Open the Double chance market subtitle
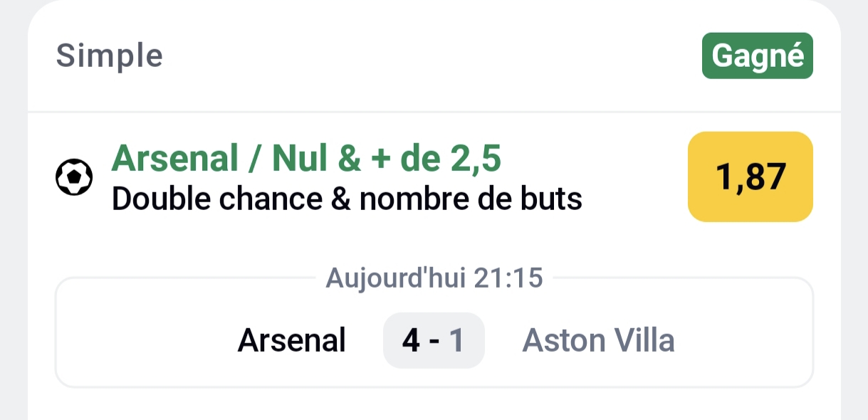Viewport: 868px width, 420px height. point(347,200)
